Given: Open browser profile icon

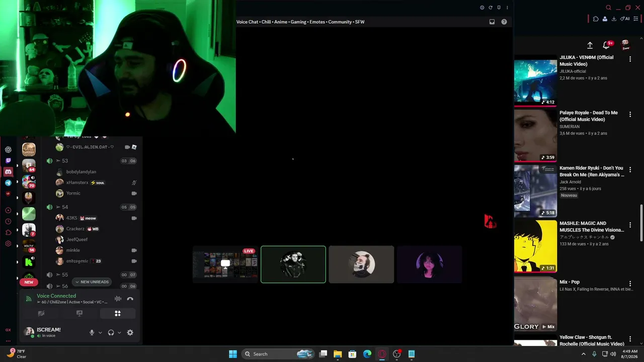Looking at the screenshot, I should pos(605,19).
